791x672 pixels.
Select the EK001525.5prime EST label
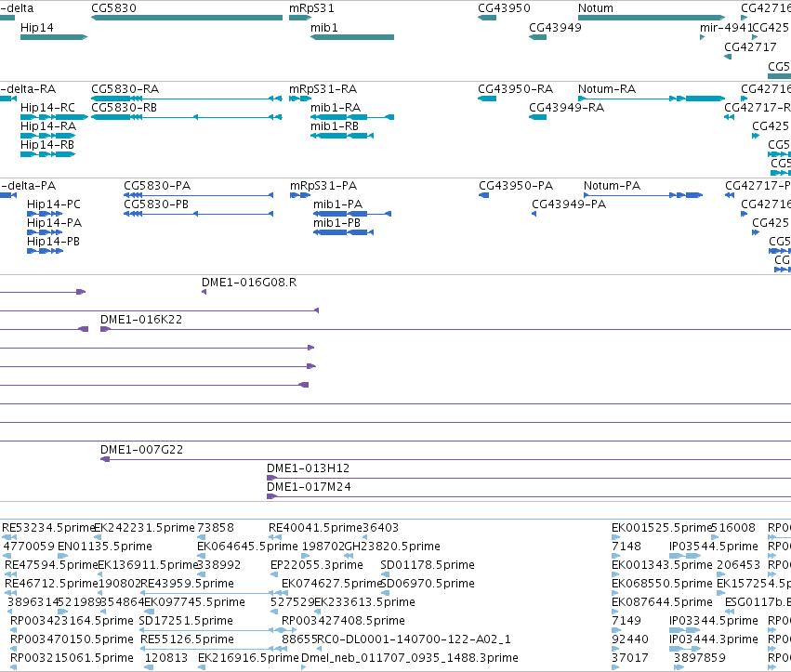pos(662,528)
